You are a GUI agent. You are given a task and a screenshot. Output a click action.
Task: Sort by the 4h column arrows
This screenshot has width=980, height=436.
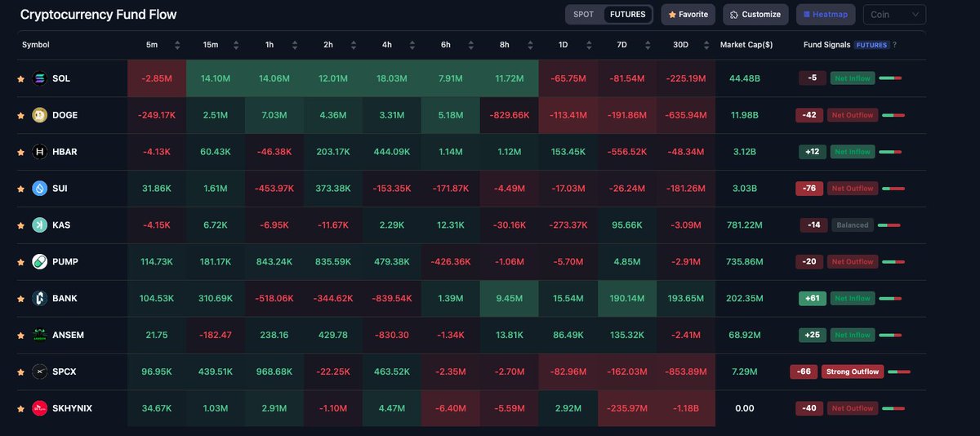click(x=412, y=45)
